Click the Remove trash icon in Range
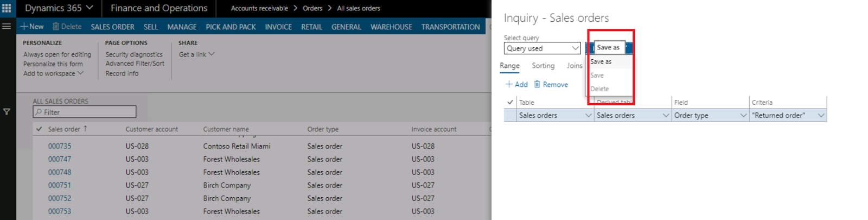Screen dimensions: 868x220 click(537, 84)
